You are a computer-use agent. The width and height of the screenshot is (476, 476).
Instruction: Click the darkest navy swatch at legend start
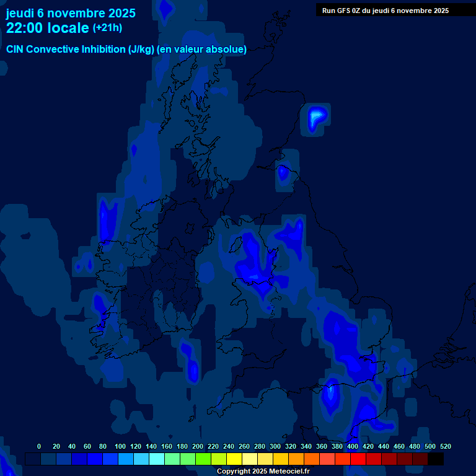coord(33,459)
